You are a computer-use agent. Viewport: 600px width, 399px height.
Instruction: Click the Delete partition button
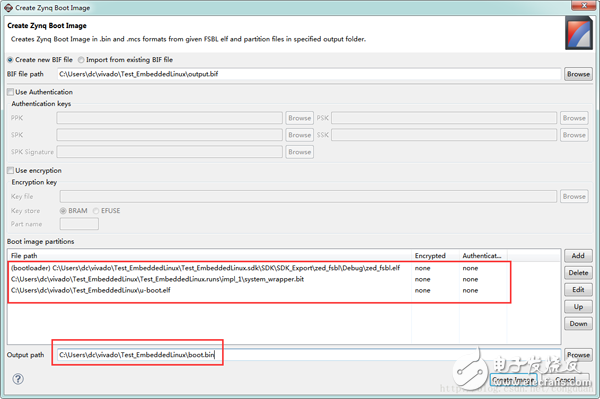(578, 273)
